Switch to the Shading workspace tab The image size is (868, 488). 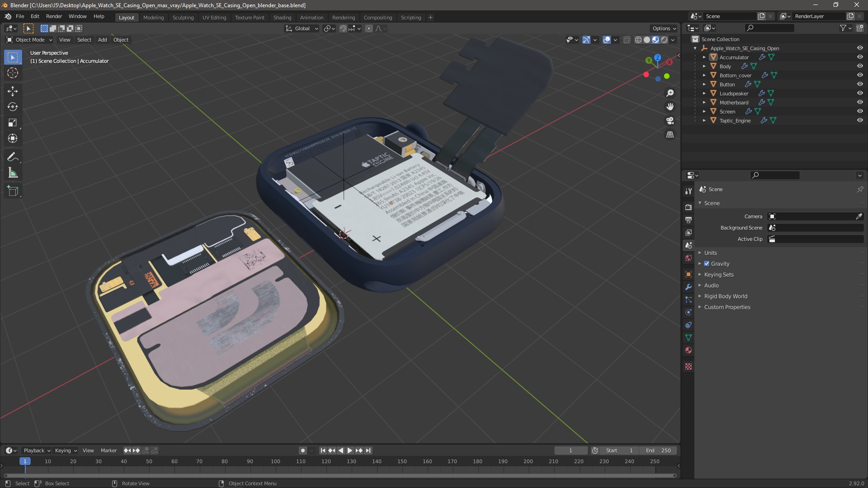click(x=282, y=18)
